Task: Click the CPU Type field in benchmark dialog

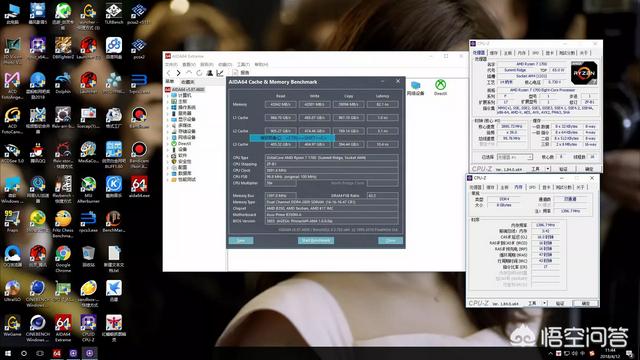Action: 331,158
